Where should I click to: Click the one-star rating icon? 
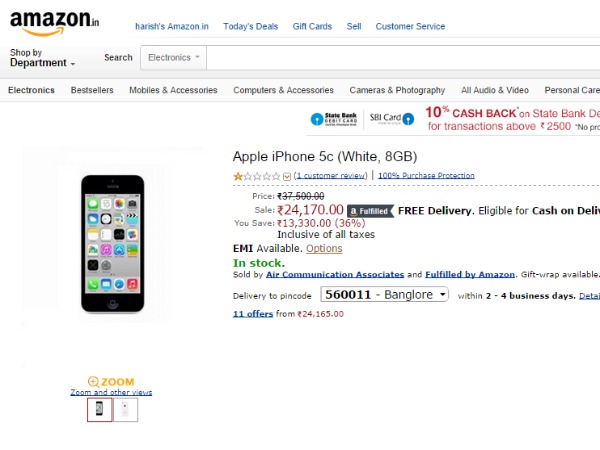pyautogui.click(x=238, y=176)
